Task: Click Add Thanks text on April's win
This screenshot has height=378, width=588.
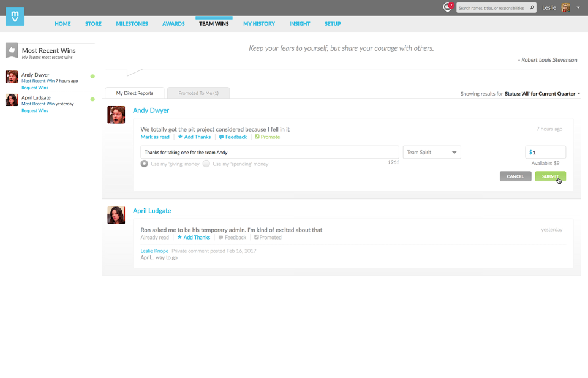Action: [x=197, y=238]
